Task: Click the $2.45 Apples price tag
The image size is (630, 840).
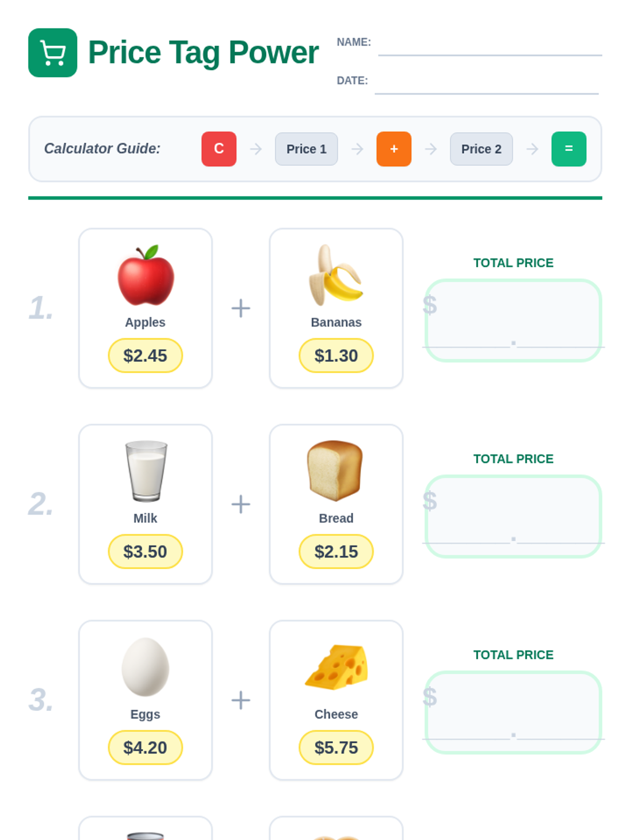Action: point(145,355)
